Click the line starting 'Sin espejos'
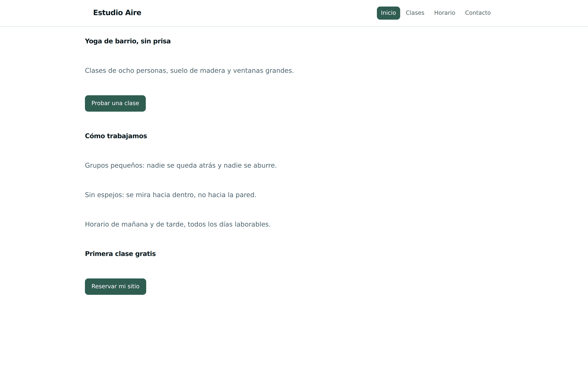The image size is (588, 368). click(x=170, y=195)
